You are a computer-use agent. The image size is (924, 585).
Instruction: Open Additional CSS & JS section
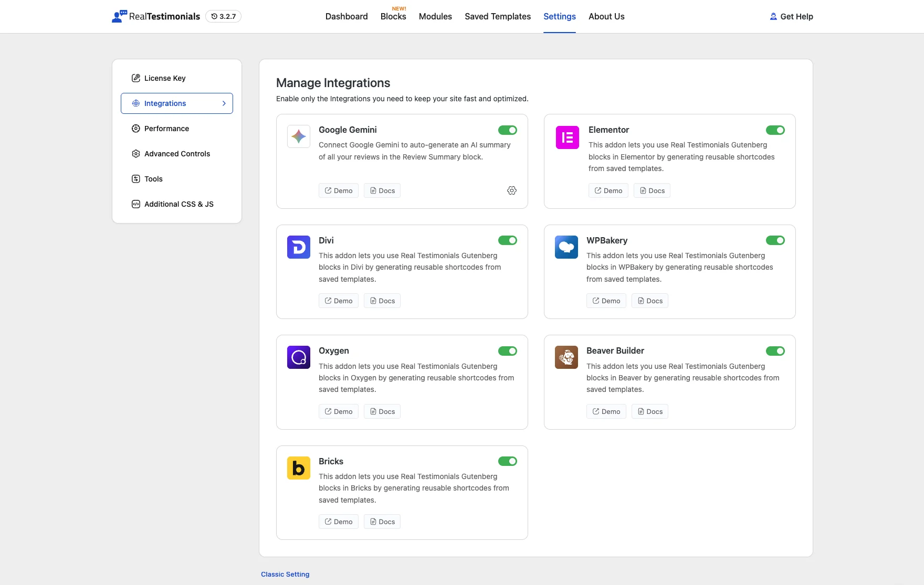coord(177,204)
